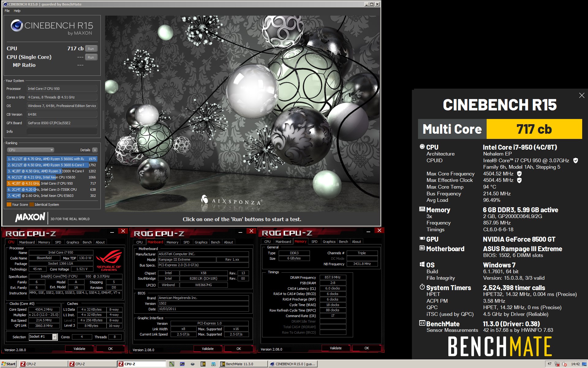Click the Memory module icon in BenchMate panel
The width and height of the screenshot is (588, 368).
[x=422, y=209]
